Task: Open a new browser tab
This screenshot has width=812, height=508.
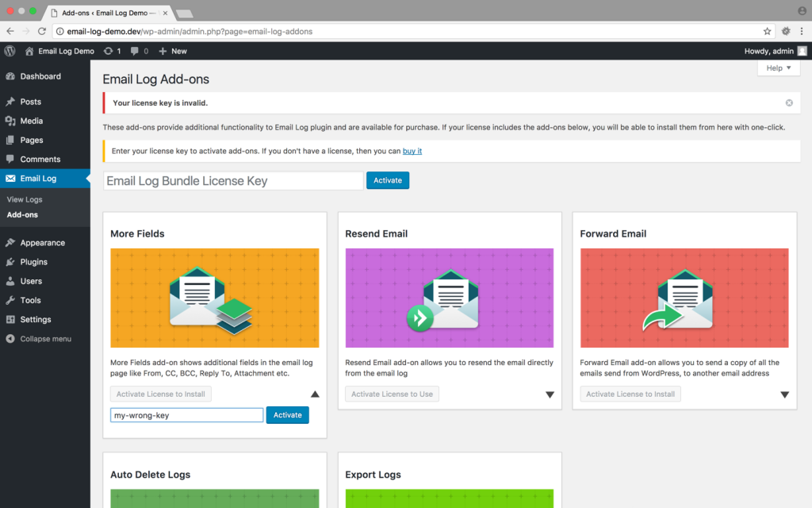Action: pos(184,13)
